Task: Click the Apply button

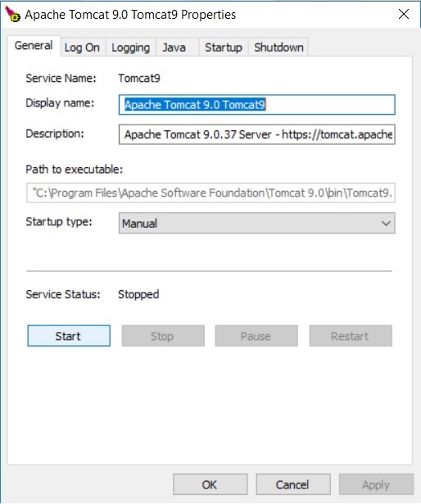Action: click(x=376, y=484)
